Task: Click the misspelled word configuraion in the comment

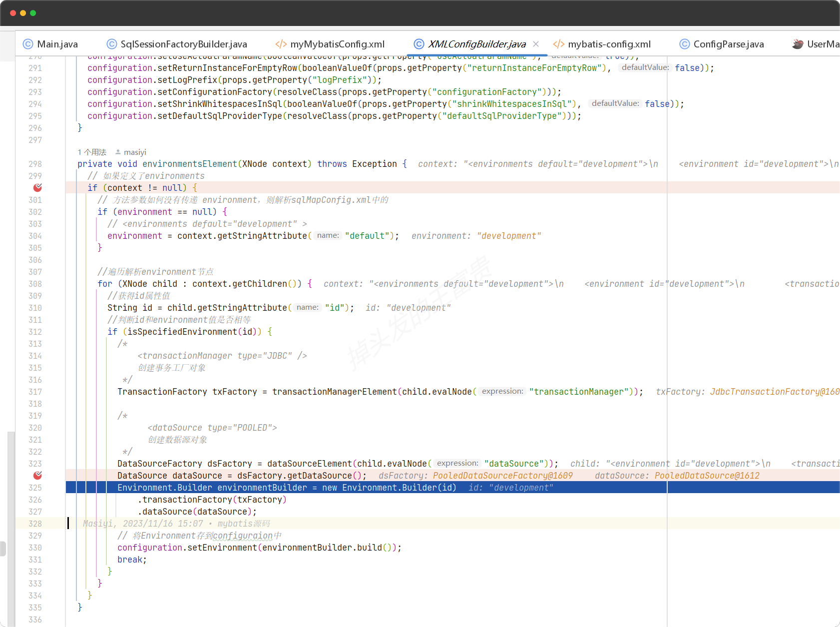Action: pos(243,536)
